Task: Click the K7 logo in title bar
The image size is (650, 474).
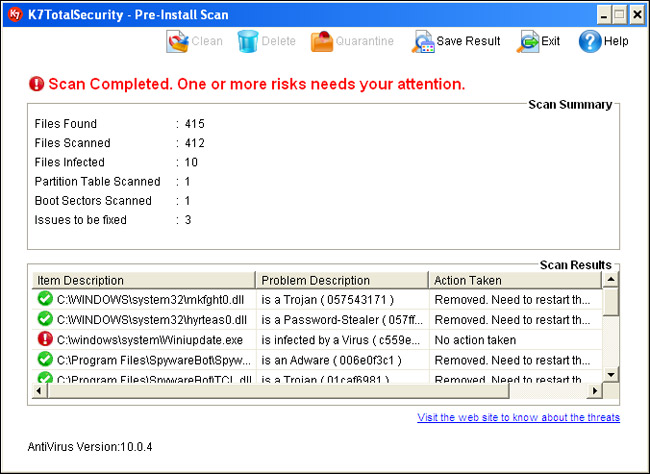Action: point(16,14)
